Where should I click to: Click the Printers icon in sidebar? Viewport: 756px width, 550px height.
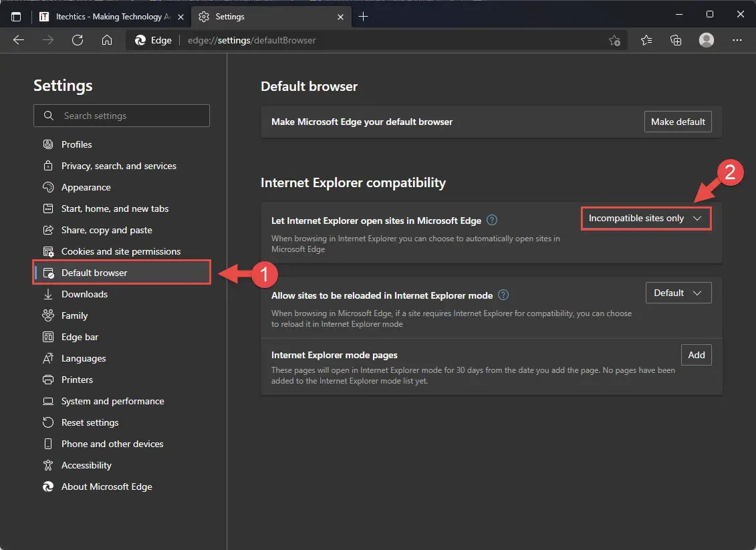pos(48,380)
